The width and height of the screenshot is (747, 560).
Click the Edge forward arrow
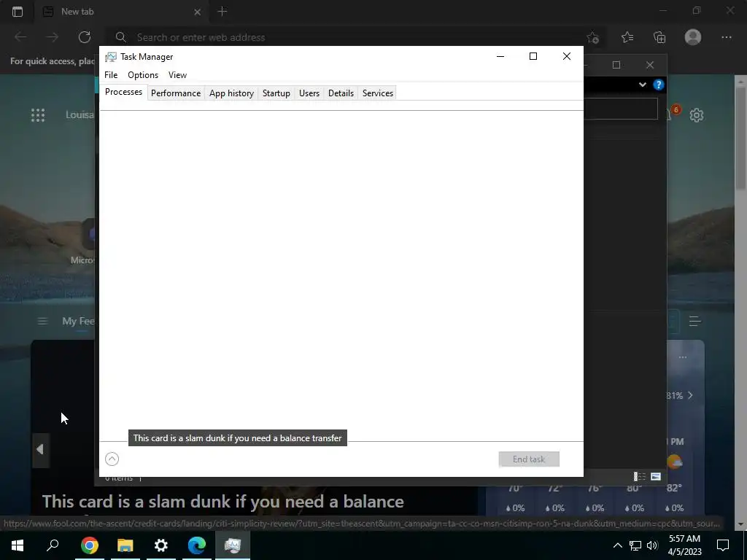(53, 37)
